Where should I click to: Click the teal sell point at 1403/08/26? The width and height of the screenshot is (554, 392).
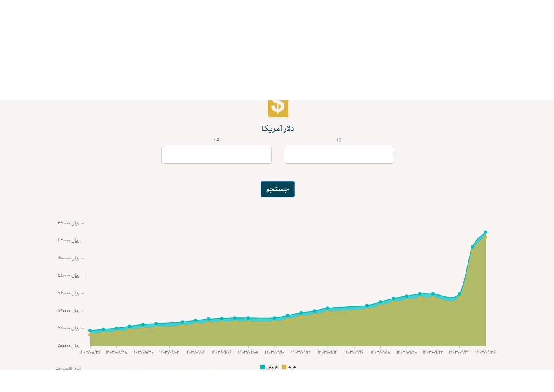tap(90, 331)
